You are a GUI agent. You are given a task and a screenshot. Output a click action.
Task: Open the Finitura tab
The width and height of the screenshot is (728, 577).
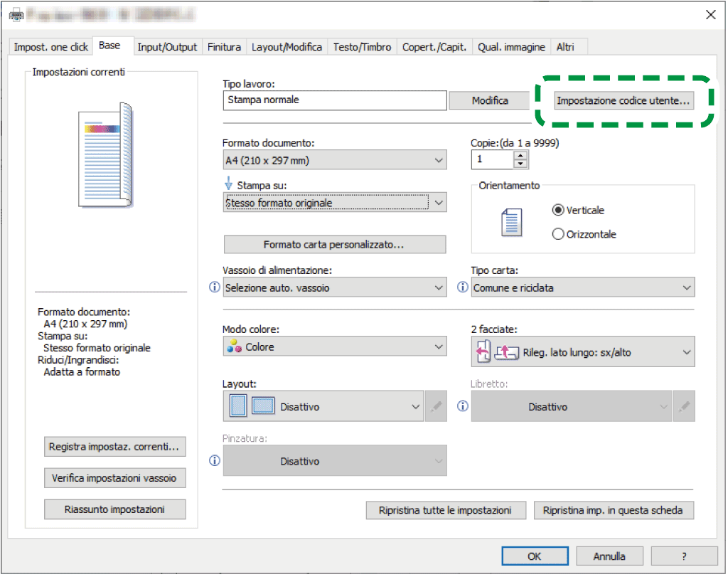pos(224,48)
